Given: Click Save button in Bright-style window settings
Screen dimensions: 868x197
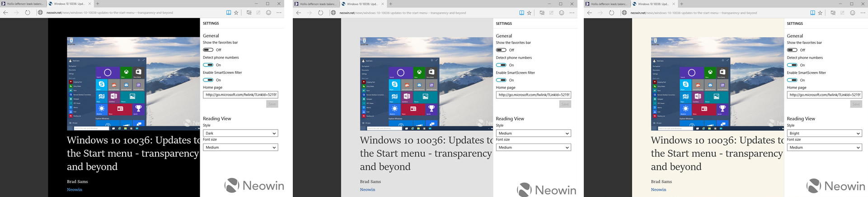Looking at the screenshot, I should [856, 104].
